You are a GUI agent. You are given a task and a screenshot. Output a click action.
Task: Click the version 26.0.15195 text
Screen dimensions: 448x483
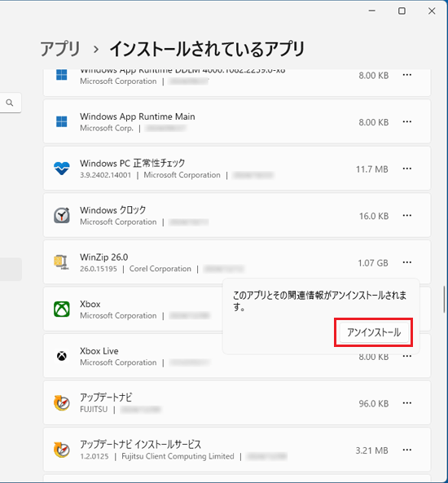[99, 269]
